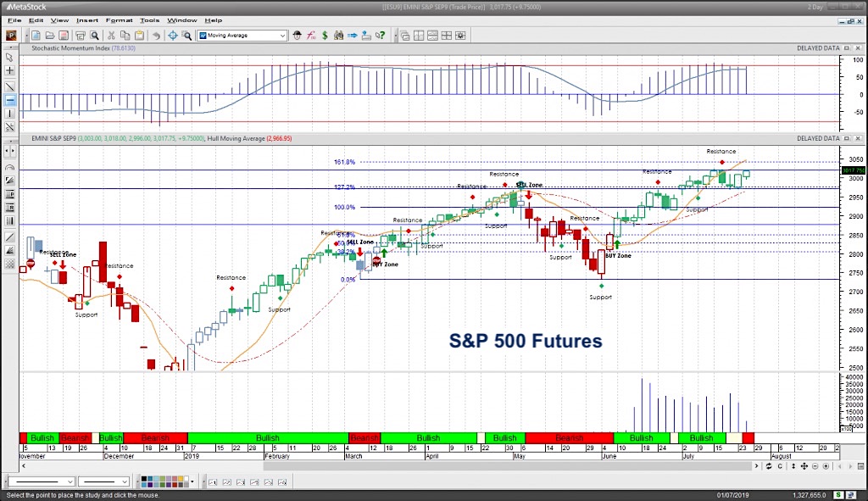Open the Insert menu
Viewport: 868px width, 501px height.
pos(87,20)
